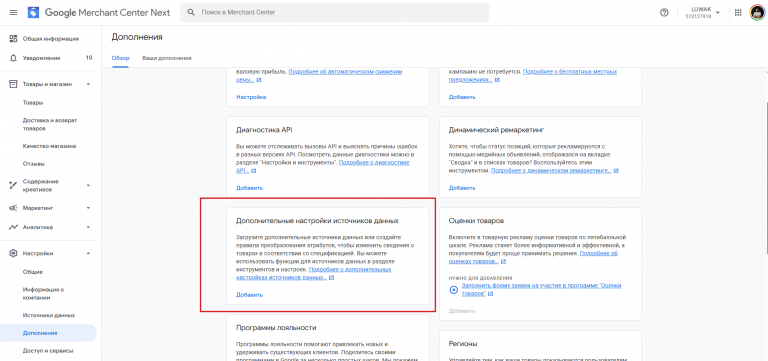768x361 pixels.
Task: Click the Настройки gear icon
Action: [x=14, y=253]
